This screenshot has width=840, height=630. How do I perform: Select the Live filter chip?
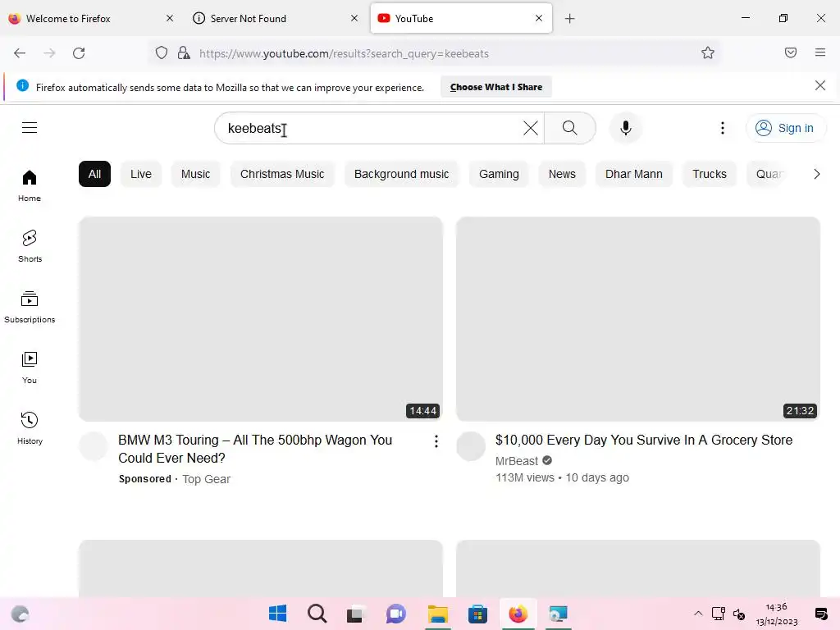click(x=141, y=174)
